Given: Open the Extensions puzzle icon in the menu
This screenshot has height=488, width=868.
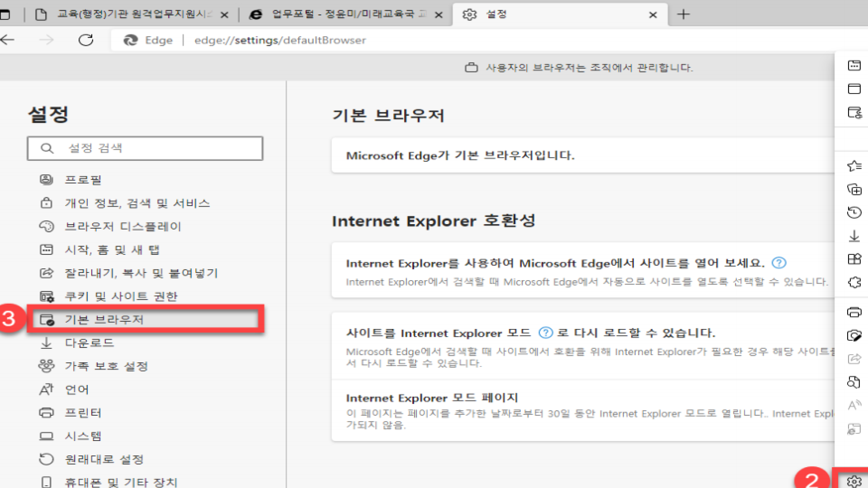Looking at the screenshot, I should click(854, 282).
